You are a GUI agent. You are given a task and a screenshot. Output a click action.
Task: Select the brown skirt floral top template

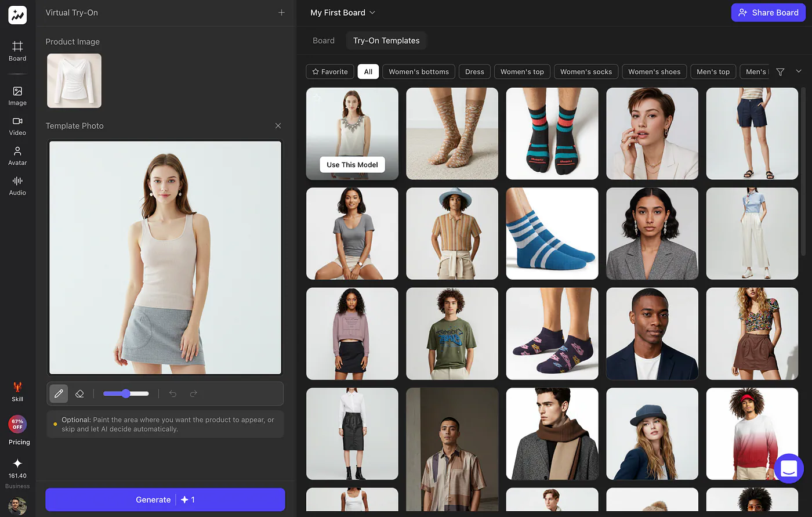(752, 334)
